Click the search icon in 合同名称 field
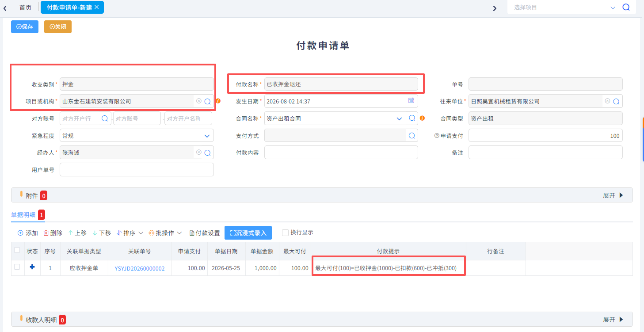 tap(412, 118)
